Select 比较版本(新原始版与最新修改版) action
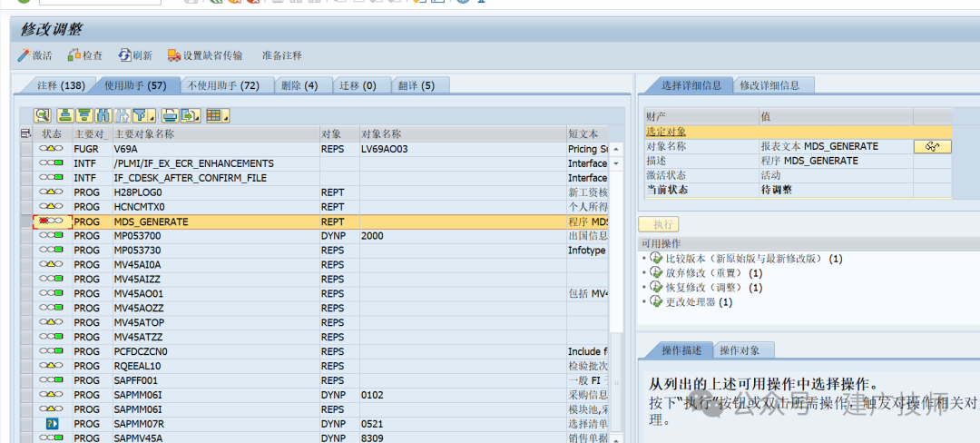Screen dimensions: 980x443 click(x=746, y=258)
